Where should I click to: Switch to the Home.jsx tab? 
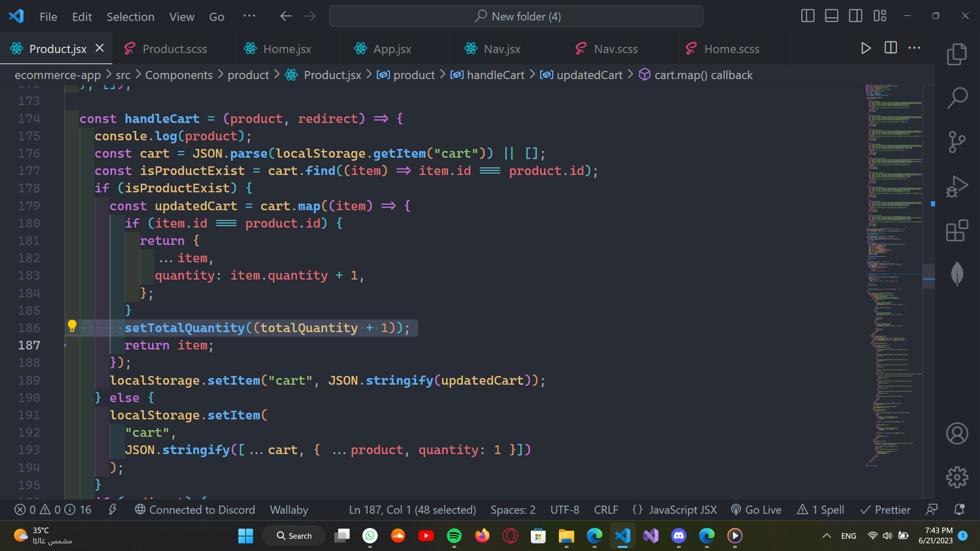(x=287, y=49)
